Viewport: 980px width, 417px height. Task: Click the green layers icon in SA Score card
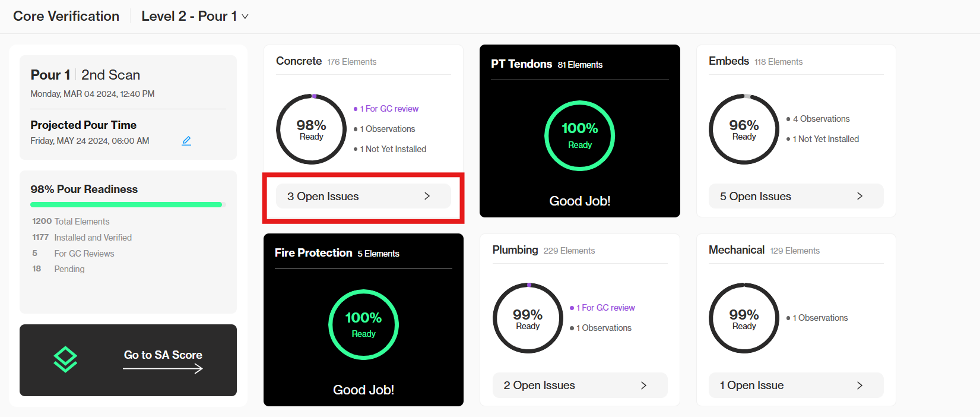click(x=65, y=359)
